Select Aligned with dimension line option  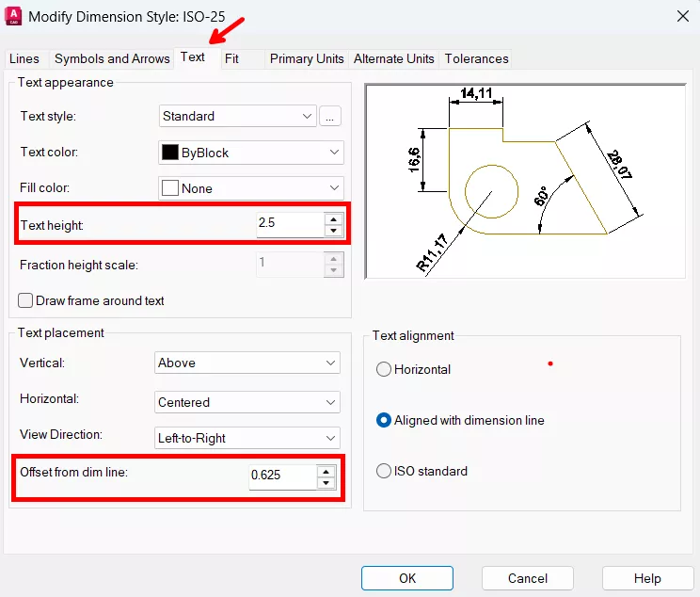tap(384, 421)
